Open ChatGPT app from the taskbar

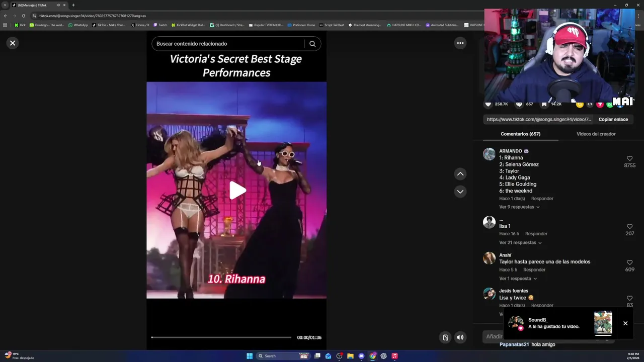(x=383, y=356)
